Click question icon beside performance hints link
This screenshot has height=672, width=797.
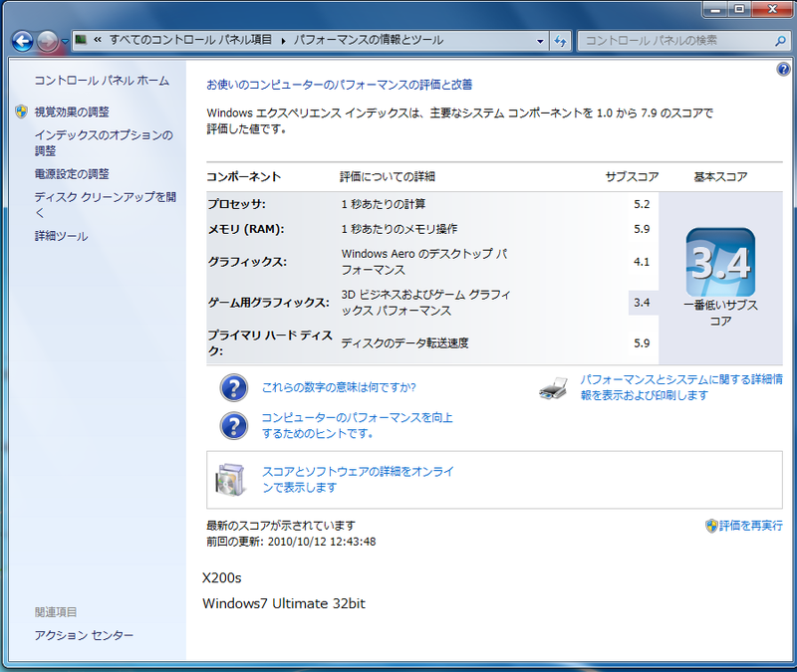pyautogui.click(x=234, y=426)
